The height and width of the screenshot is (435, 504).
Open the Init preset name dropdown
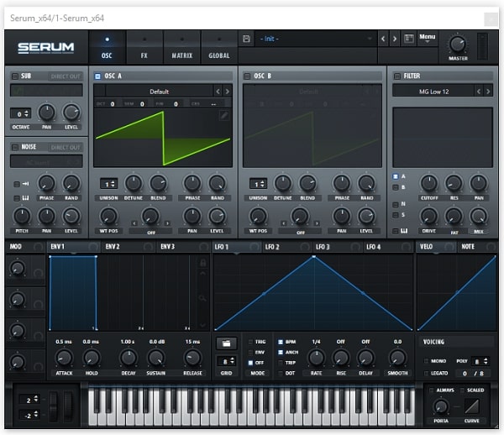316,39
